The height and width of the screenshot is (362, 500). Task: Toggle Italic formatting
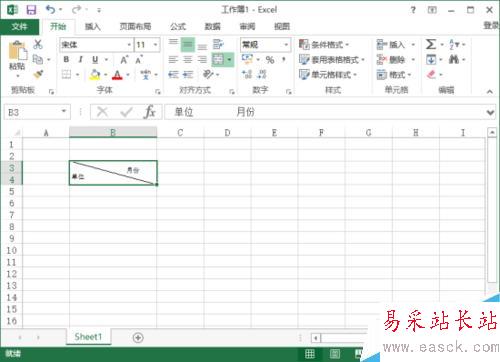click(80, 59)
